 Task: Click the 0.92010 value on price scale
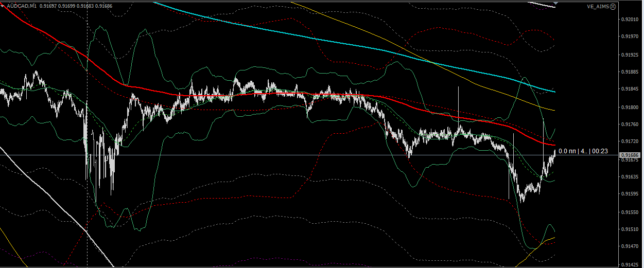point(631,20)
